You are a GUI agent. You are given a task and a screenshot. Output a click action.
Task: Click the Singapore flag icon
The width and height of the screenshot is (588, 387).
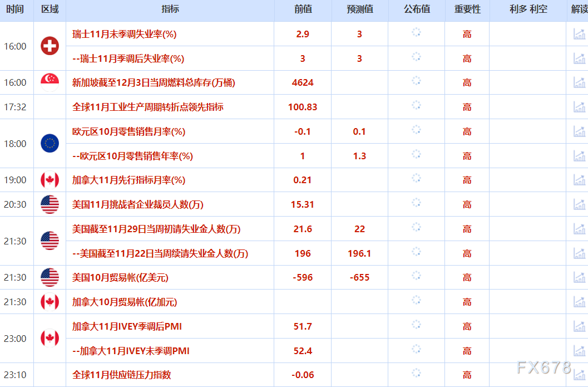coord(50,82)
